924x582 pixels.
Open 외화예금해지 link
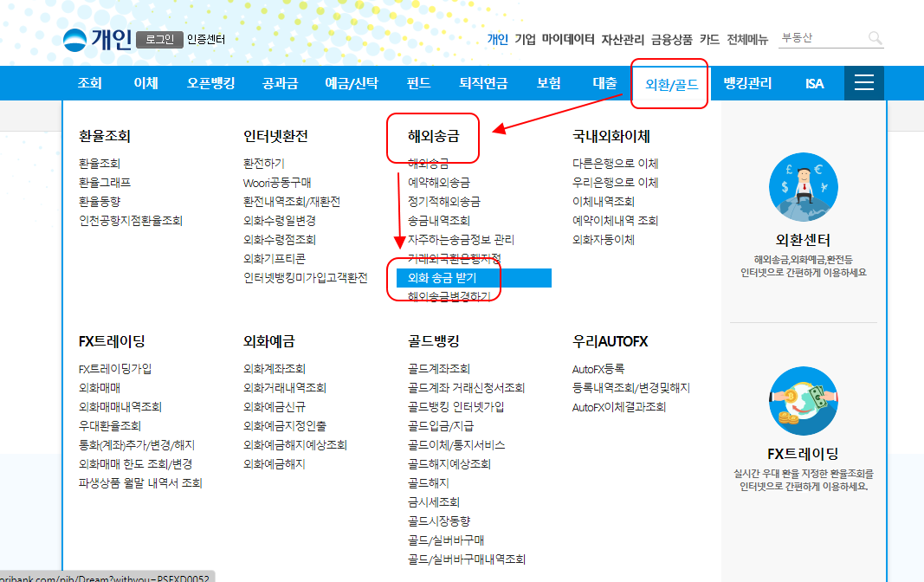click(x=274, y=463)
